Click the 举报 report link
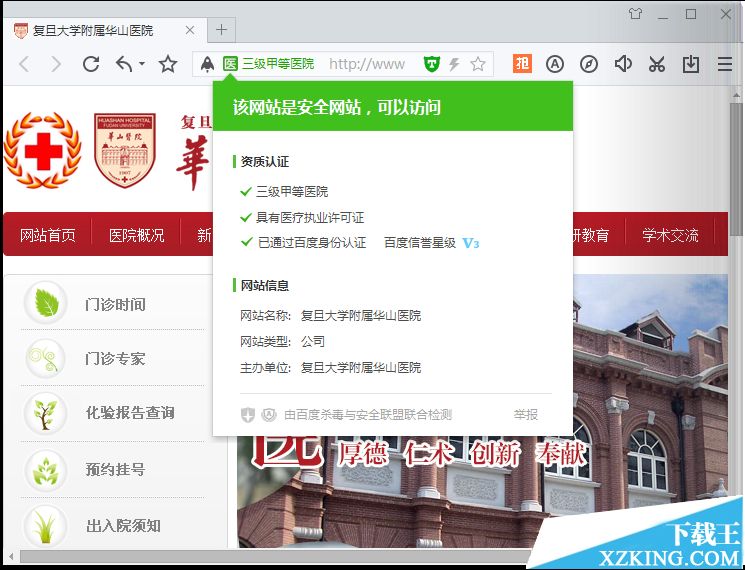This screenshot has width=745, height=570. [525, 415]
